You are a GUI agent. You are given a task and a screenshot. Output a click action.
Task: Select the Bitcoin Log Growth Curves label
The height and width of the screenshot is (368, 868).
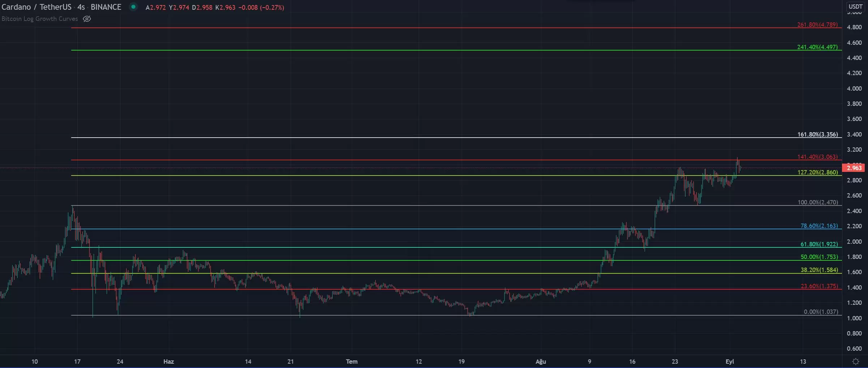40,19
